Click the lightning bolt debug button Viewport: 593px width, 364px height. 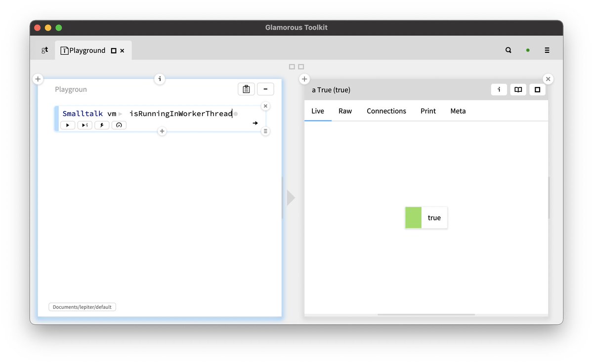coord(102,125)
